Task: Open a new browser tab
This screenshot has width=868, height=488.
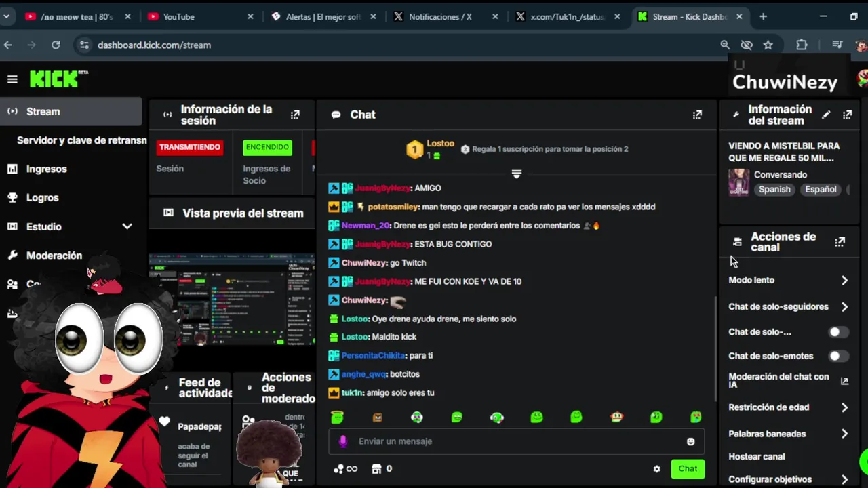Action: [763, 16]
